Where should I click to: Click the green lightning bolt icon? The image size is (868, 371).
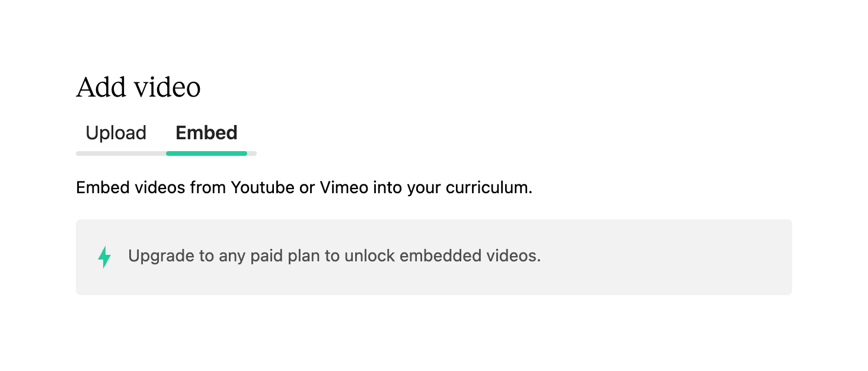pyautogui.click(x=104, y=257)
